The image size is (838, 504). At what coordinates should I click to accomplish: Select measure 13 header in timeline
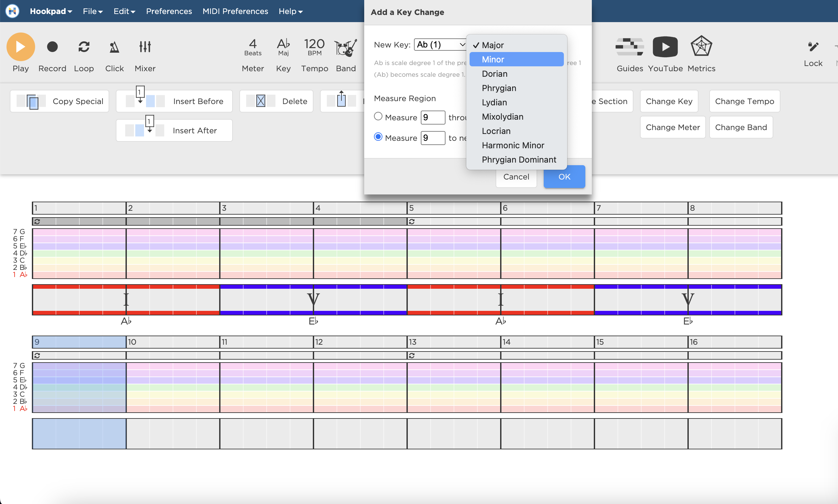[x=454, y=342]
